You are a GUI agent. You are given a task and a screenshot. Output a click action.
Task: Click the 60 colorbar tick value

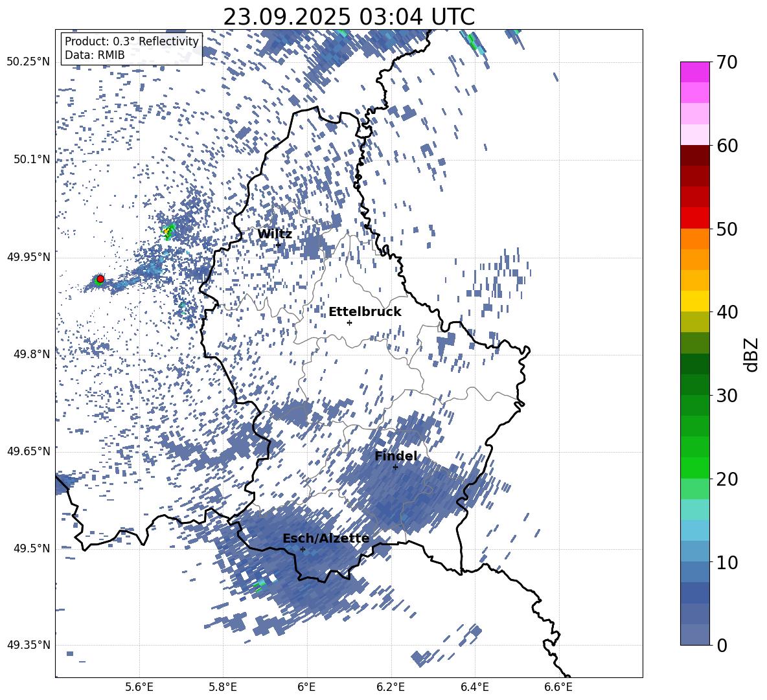[x=727, y=146]
